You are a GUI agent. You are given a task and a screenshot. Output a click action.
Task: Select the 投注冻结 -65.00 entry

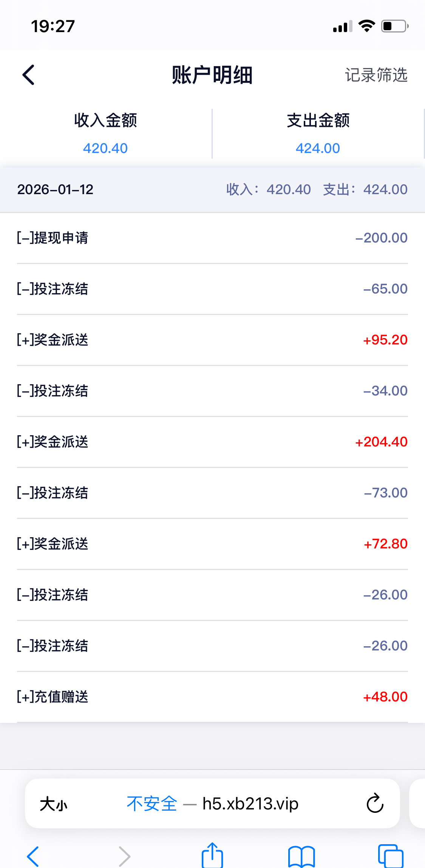point(212,289)
